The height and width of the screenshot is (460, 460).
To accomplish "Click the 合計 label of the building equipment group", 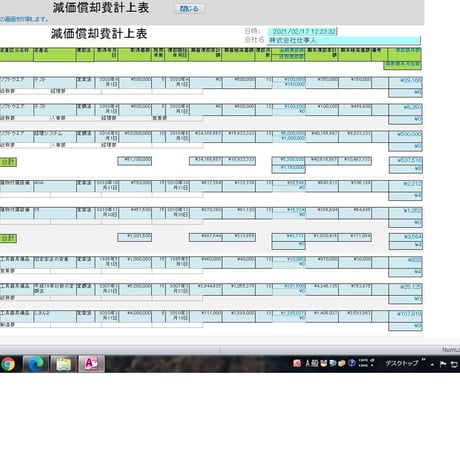I will 8,238.
